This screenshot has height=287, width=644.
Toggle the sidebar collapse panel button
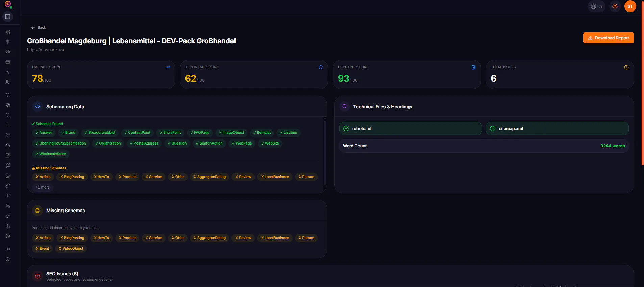coord(8,17)
